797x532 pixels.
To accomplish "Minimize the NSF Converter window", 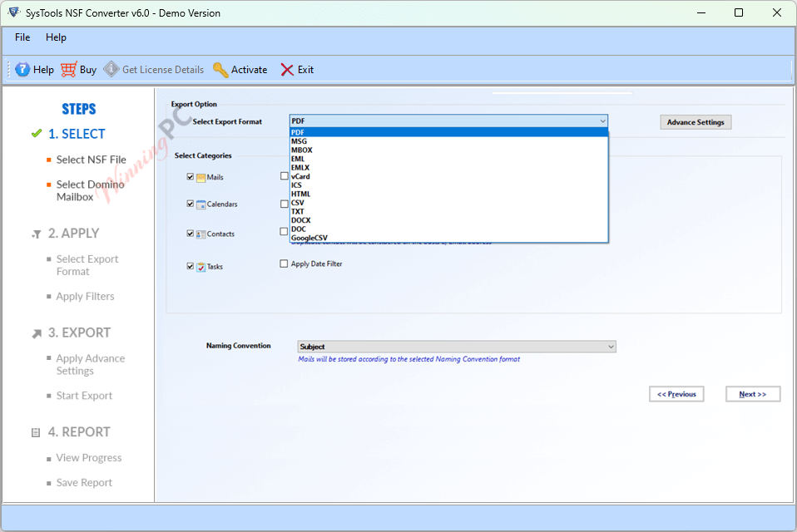I will pyautogui.click(x=701, y=12).
